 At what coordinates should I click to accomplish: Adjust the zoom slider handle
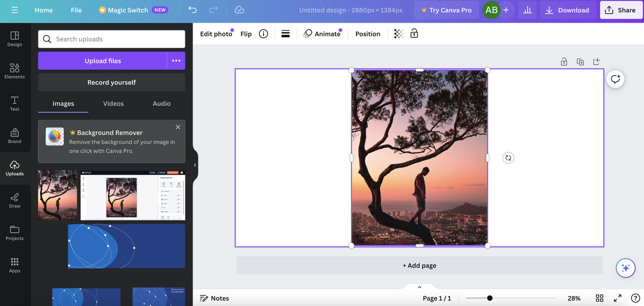coord(489,298)
